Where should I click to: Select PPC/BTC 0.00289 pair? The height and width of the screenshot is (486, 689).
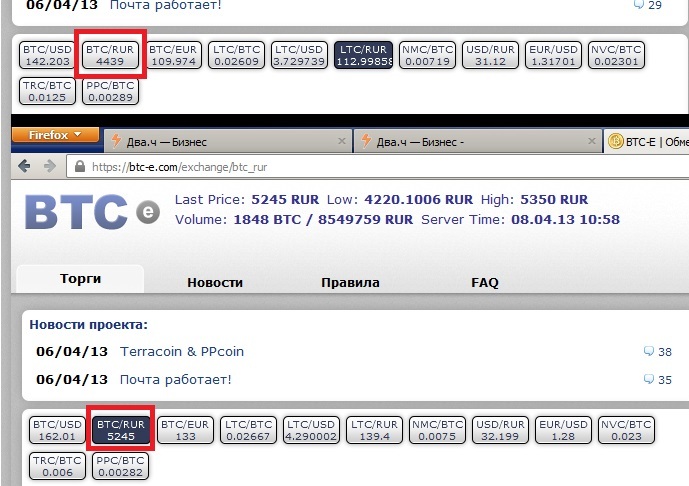[x=110, y=91]
